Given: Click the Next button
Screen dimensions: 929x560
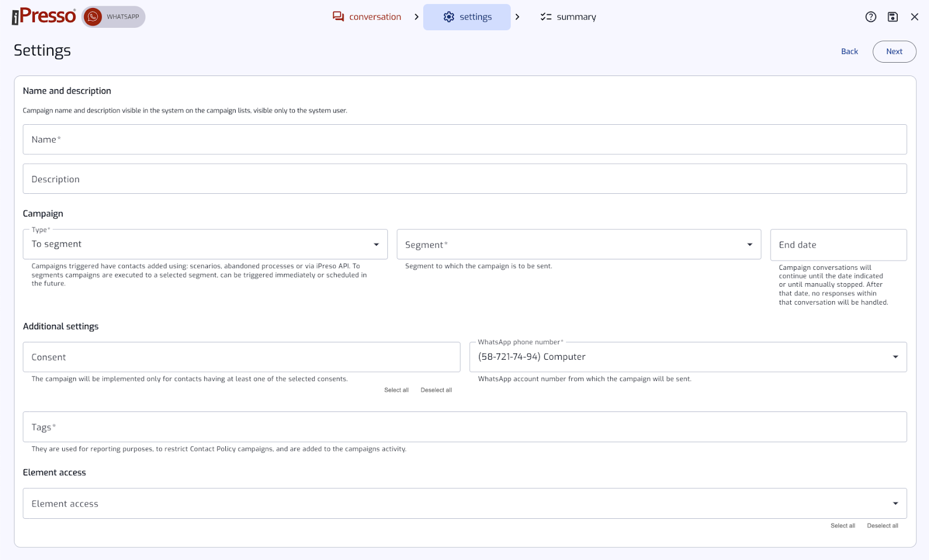Looking at the screenshot, I should pyautogui.click(x=894, y=52).
